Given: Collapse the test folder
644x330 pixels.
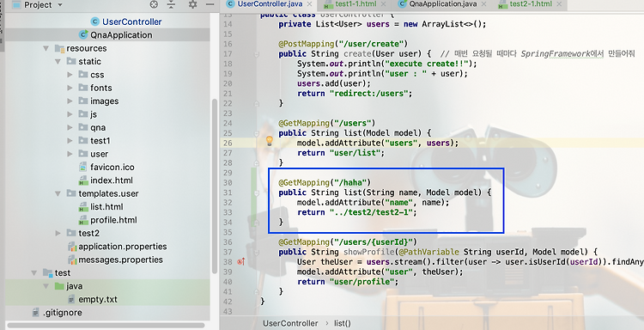Looking at the screenshot, I should [x=34, y=273].
